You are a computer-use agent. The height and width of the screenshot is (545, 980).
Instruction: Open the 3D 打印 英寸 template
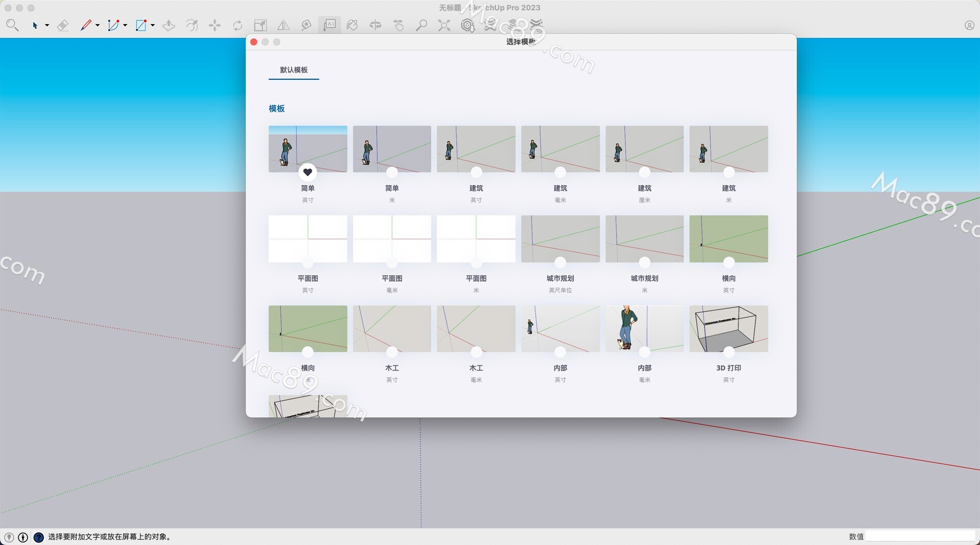728,328
